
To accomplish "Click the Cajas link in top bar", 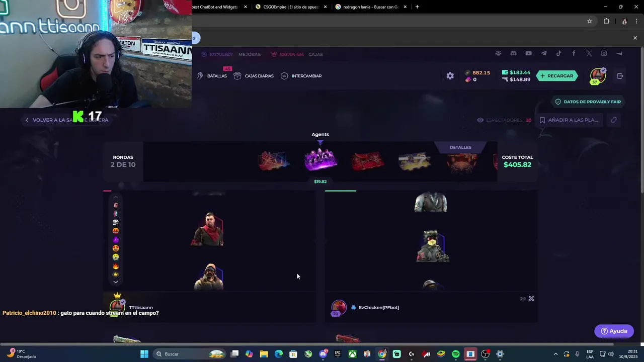I will [x=315, y=54].
